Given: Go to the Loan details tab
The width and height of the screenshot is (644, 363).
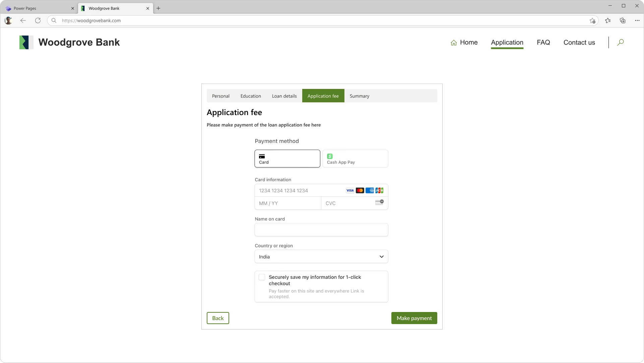Looking at the screenshot, I should (x=284, y=96).
